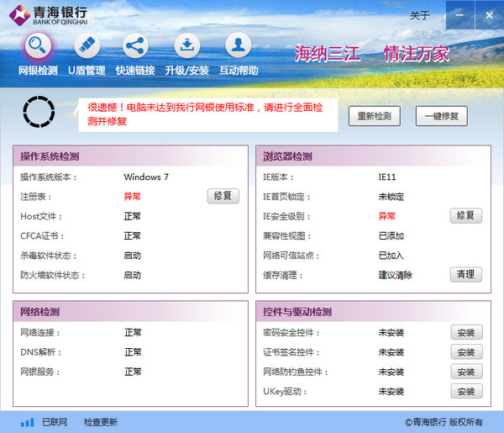The width and height of the screenshot is (504, 433).
Task: Click 清理 button for 缓存清理
Action: [x=466, y=274]
